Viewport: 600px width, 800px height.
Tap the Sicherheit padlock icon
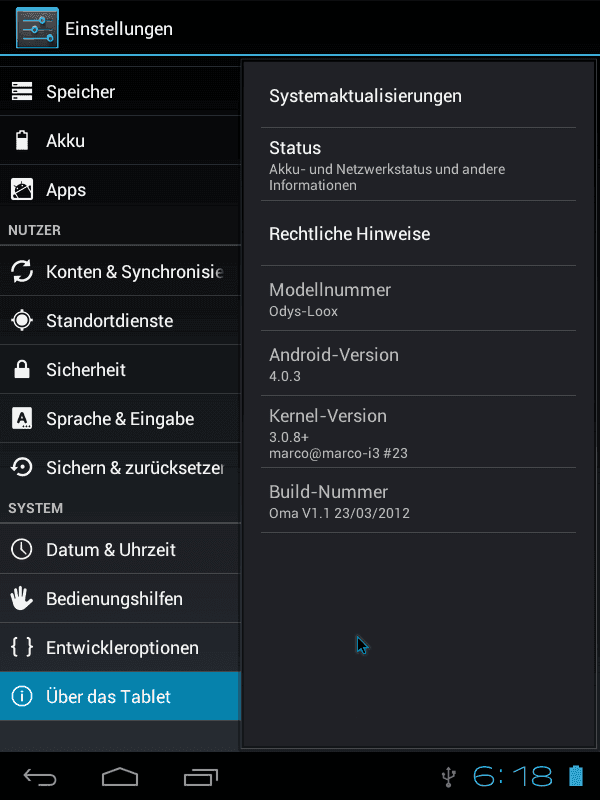pos(22,369)
